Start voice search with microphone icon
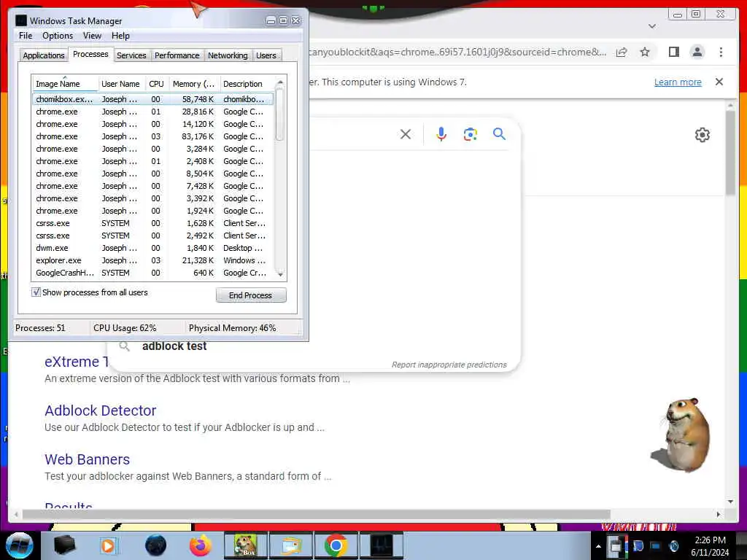This screenshot has width=747, height=560. point(441,134)
